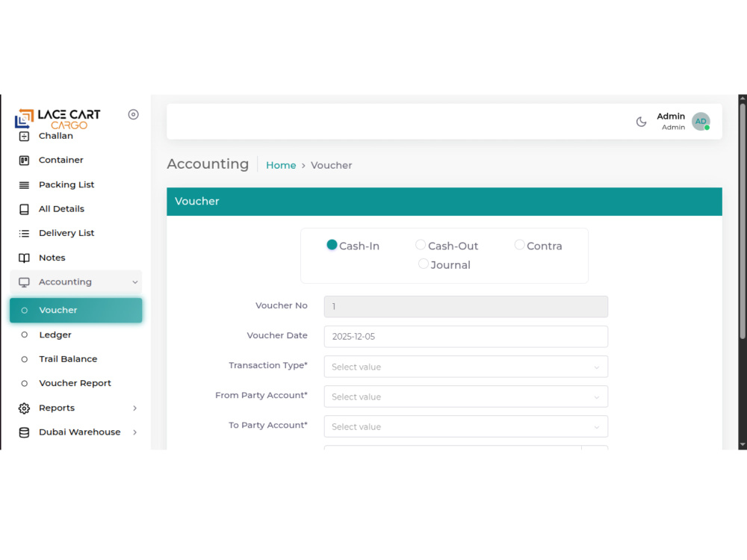Click the All Details book icon

click(25, 209)
